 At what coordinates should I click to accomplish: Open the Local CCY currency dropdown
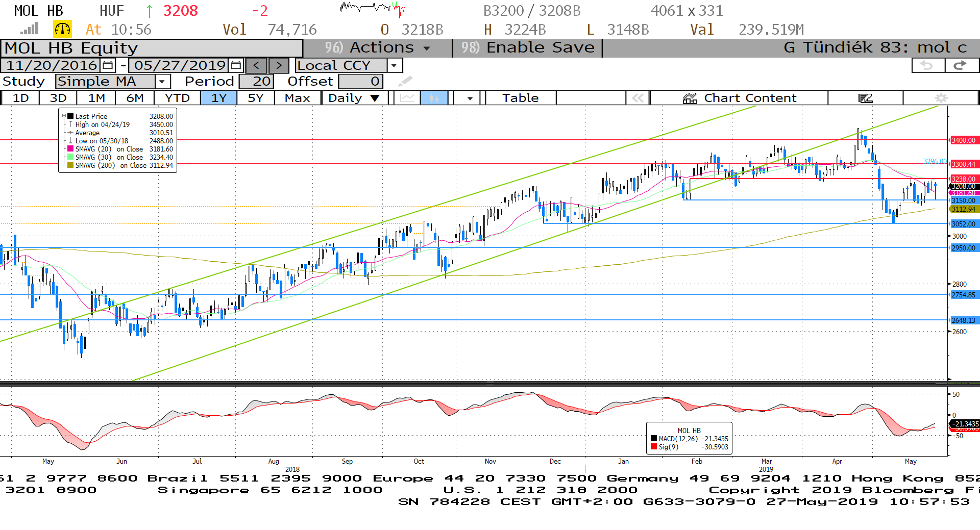(394, 65)
